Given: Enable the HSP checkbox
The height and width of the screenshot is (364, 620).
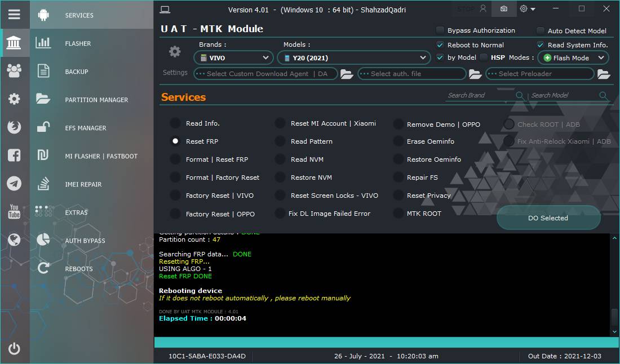Looking at the screenshot, I should pos(483,57).
